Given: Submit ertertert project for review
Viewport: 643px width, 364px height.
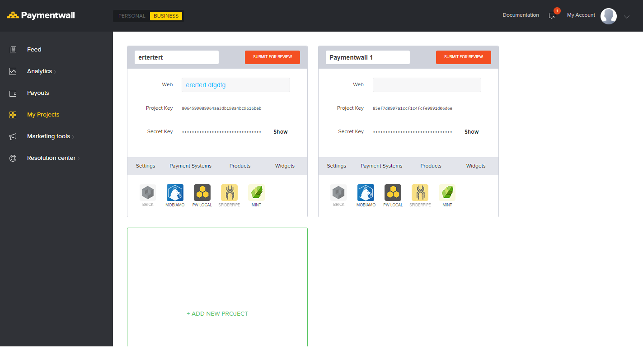Looking at the screenshot, I should click(x=272, y=57).
